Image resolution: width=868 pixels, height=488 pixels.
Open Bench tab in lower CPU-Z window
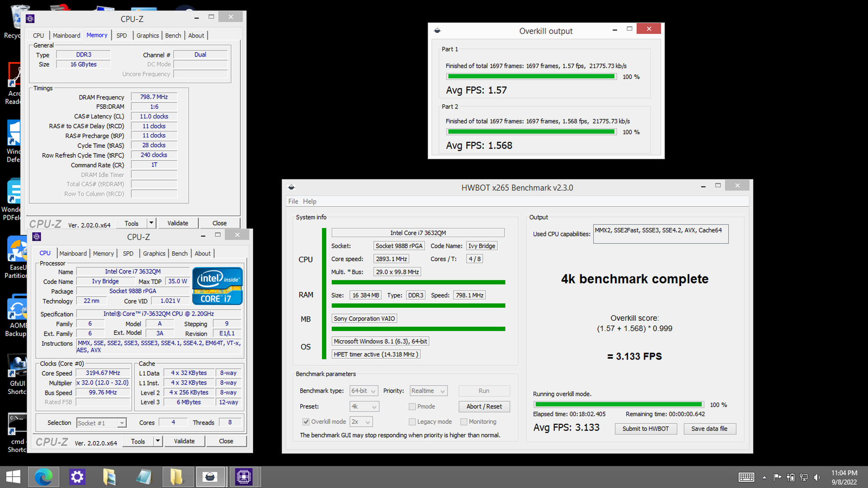[179, 253]
